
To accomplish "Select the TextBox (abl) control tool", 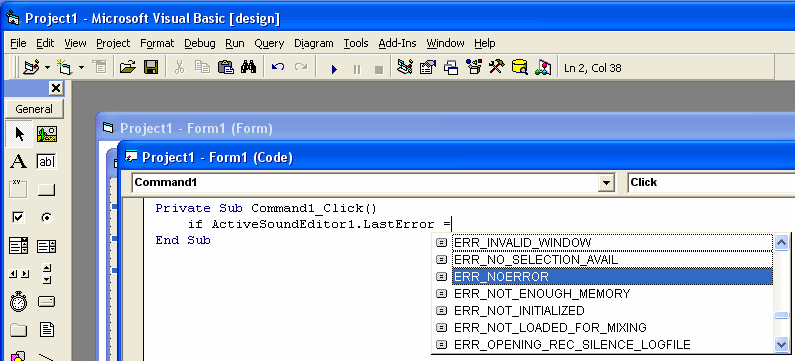I will (47, 162).
